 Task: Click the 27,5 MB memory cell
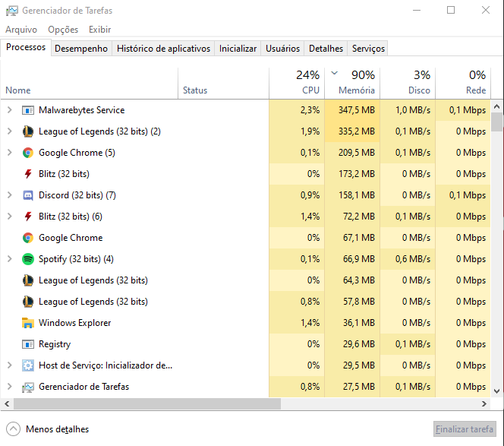pyautogui.click(x=352, y=387)
